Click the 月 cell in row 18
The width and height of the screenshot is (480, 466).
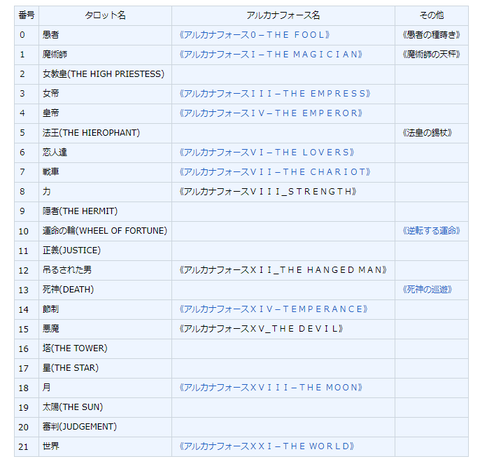click(x=105, y=388)
